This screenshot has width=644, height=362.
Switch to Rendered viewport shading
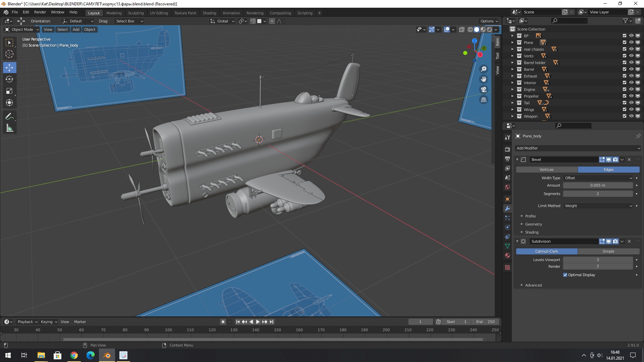click(x=489, y=29)
